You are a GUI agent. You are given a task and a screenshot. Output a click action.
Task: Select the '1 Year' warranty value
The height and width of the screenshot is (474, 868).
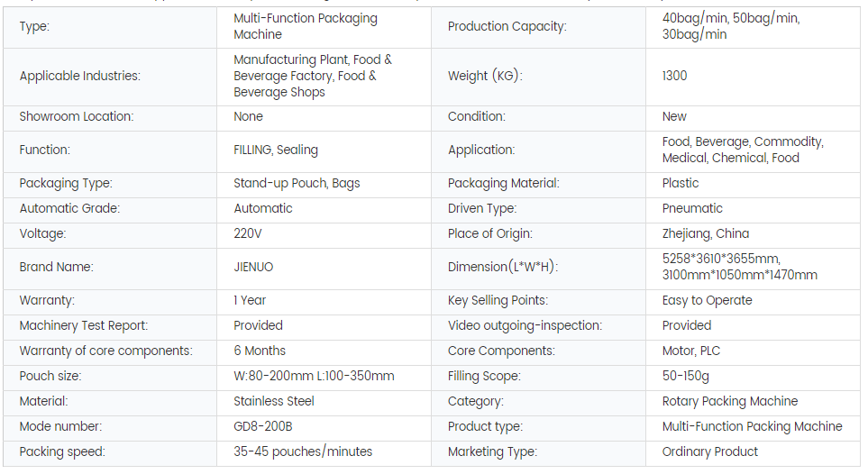pos(250,300)
